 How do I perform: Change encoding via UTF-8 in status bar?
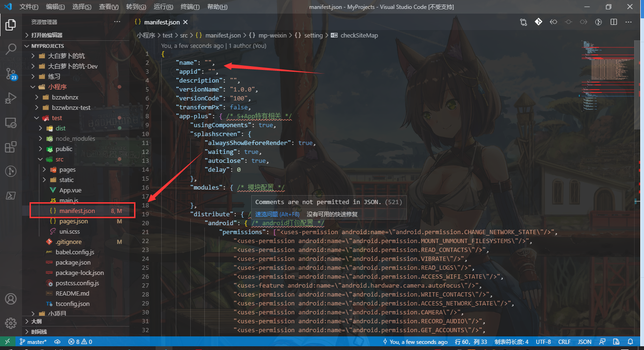(x=543, y=342)
